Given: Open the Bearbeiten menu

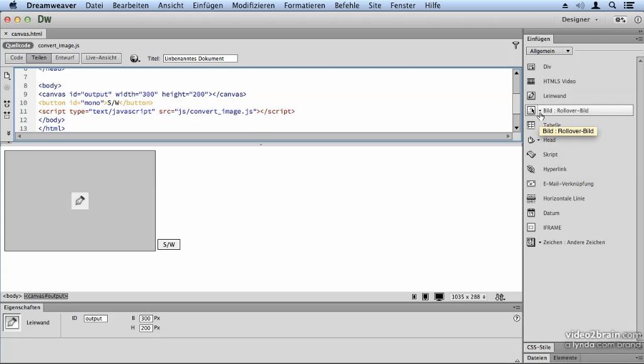Looking at the screenshot, I should pyautogui.click(x=130, y=5).
